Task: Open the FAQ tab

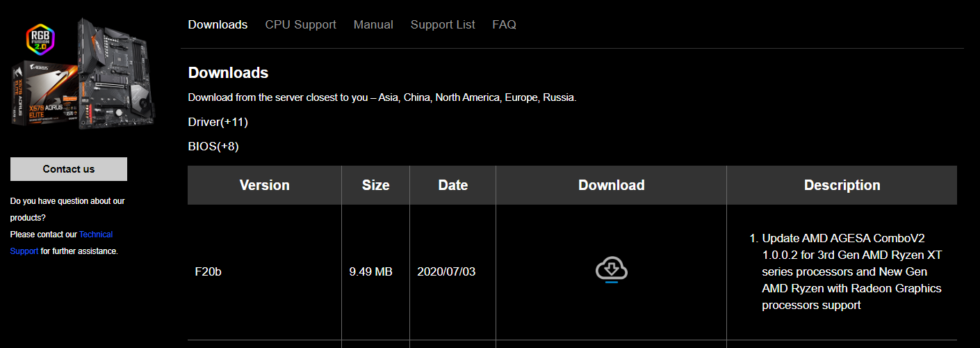Action: point(504,24)
